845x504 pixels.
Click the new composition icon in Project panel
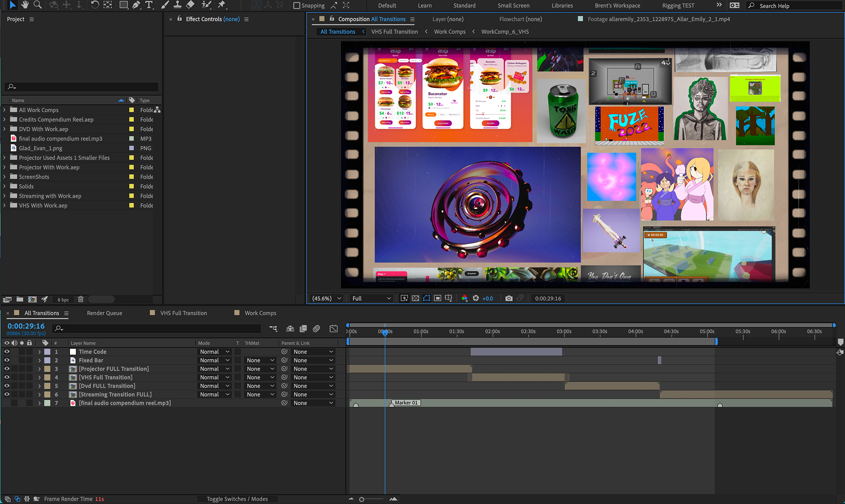pos(32,299)
